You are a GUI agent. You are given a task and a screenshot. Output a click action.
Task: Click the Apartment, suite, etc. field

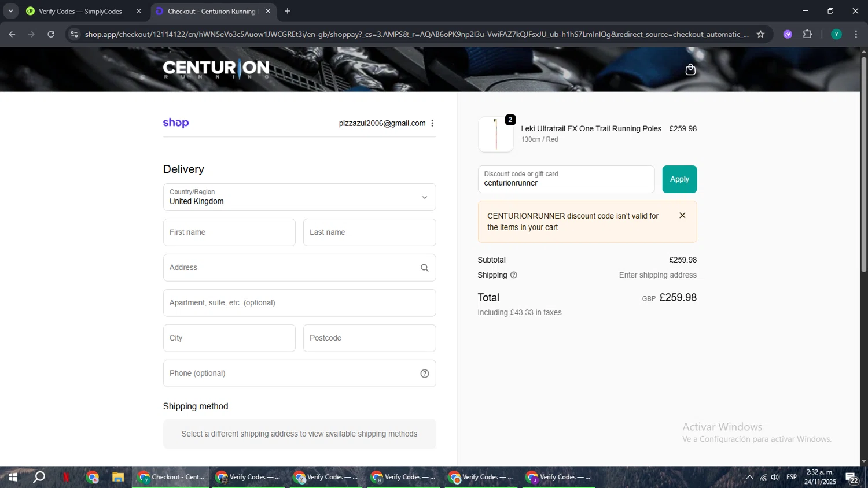coord(299,303)
